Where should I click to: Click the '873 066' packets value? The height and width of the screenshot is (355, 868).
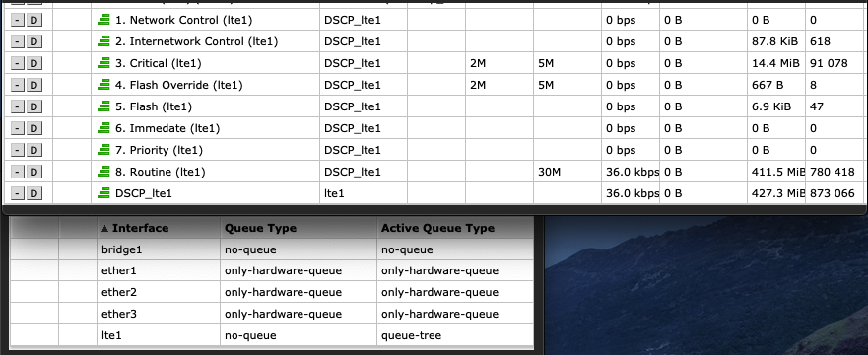[x=832, y=193]
